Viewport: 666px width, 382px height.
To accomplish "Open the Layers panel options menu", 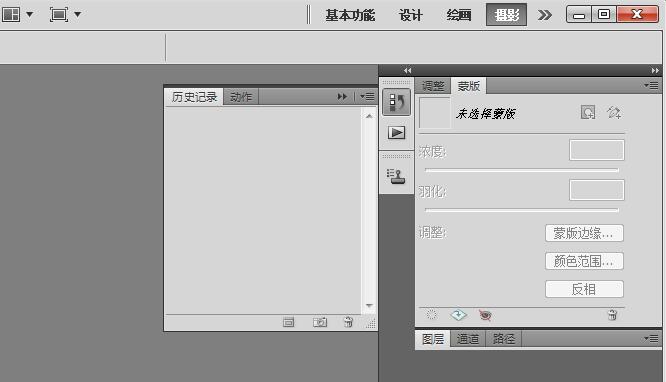I will (651, 339).
